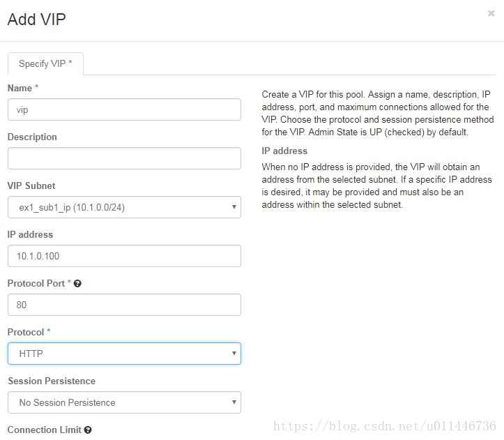The height and width of the screenshot is (440, 504).
Task: Open the Protocol HTTP dropdown
Action: (x=124, y=354)
